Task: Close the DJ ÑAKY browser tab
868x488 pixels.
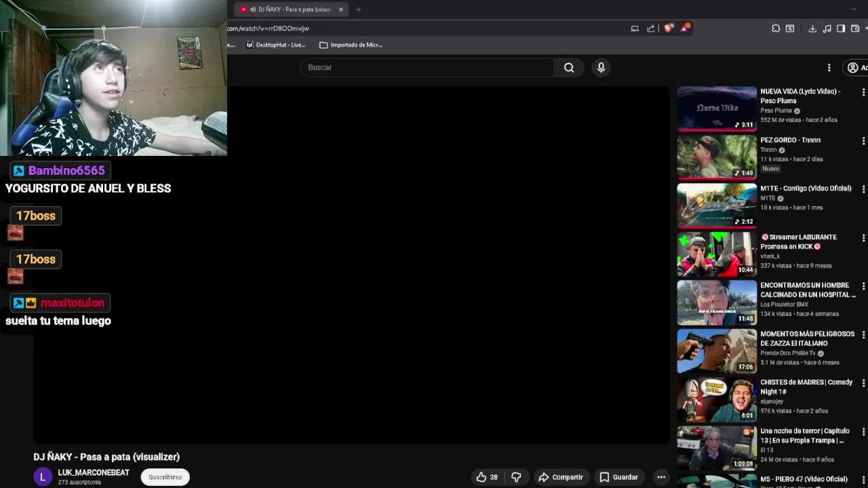Action: (x=341, y=9)
